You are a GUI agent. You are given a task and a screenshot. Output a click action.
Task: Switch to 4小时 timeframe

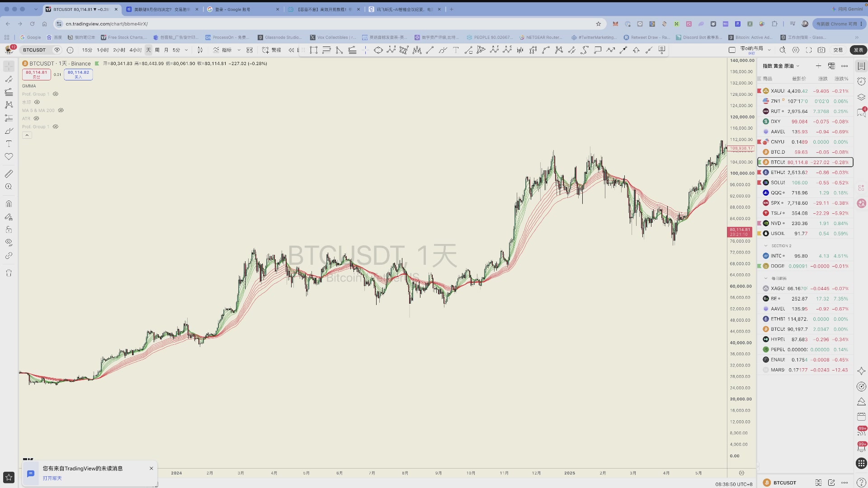click(x=136, y=50)
